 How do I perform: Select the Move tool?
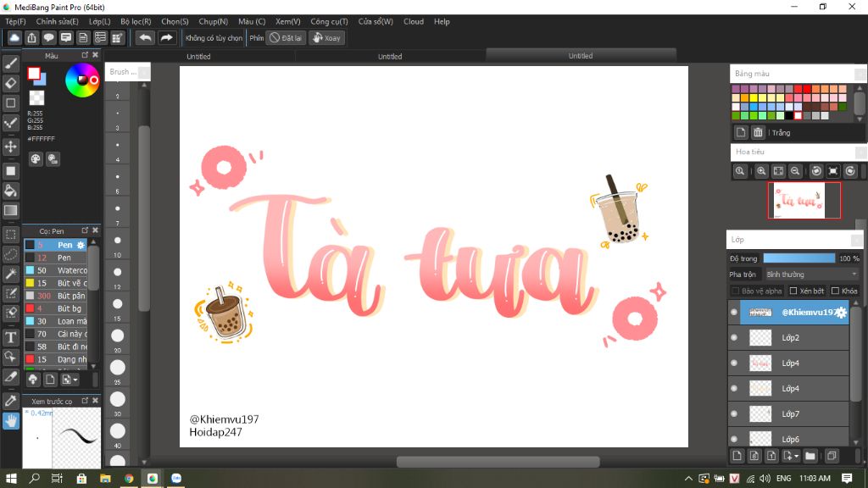point(10,147)
